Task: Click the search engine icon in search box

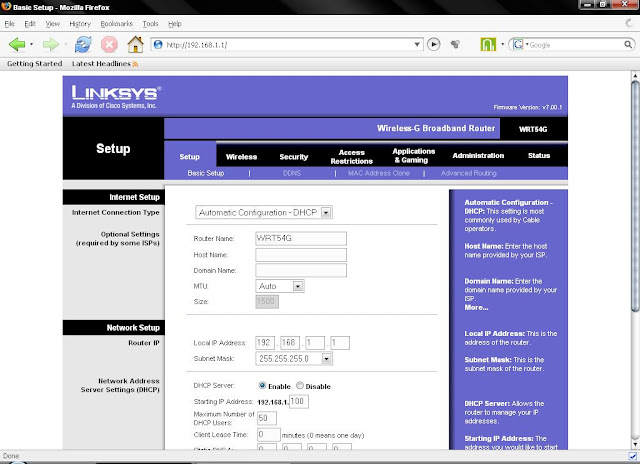Action: 518,45
